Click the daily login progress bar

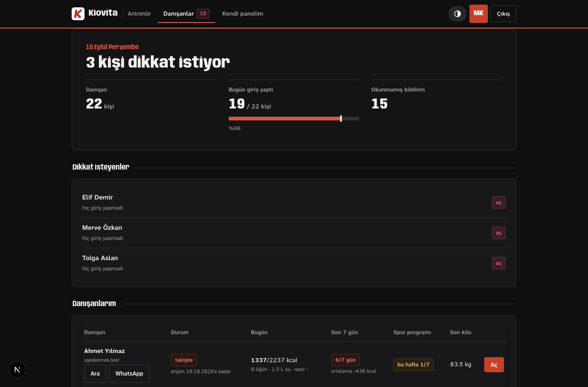coord(294,119)
